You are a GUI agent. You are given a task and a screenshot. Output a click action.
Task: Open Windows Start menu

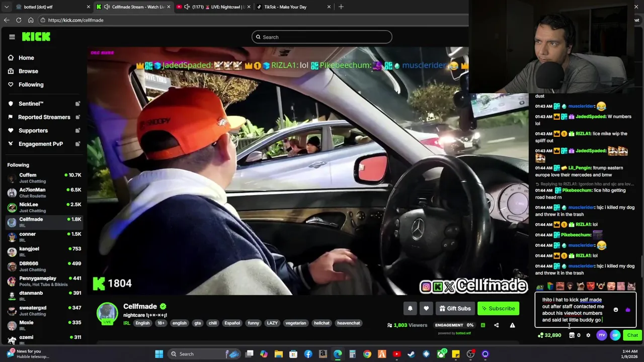(x=159, y=354)
